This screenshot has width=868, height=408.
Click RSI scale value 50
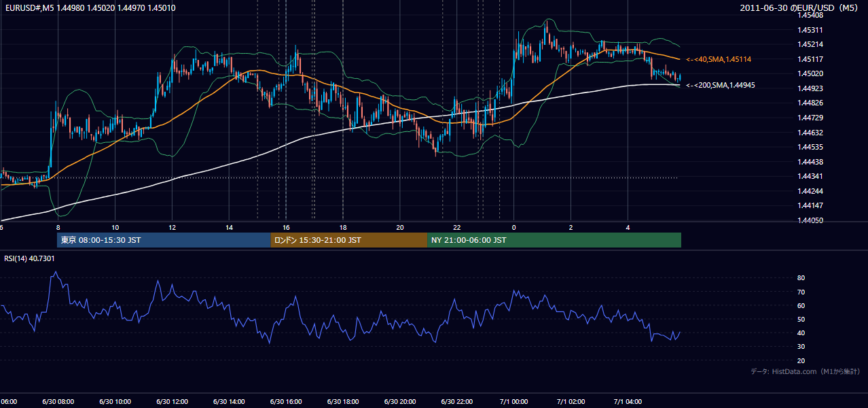(x=801, y=319)
